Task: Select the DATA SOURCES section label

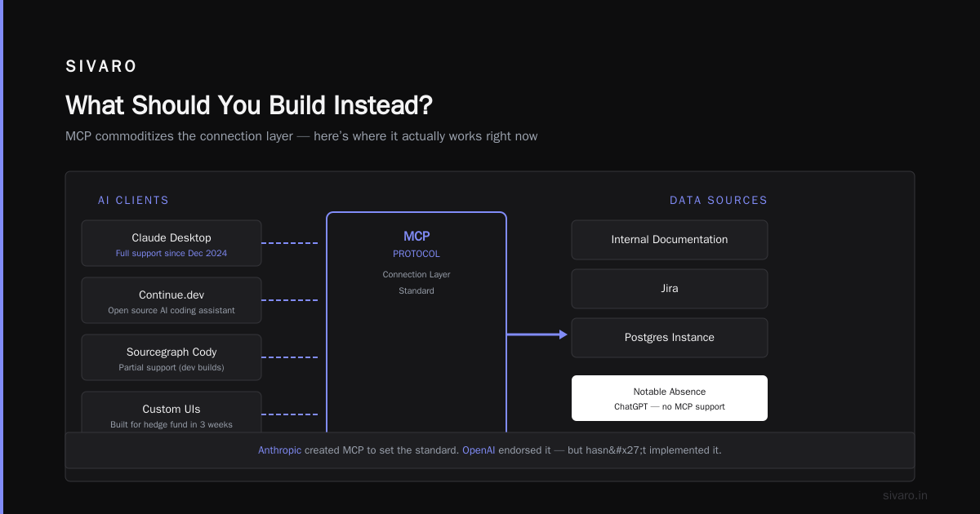Action: click(x=719, y=200)
